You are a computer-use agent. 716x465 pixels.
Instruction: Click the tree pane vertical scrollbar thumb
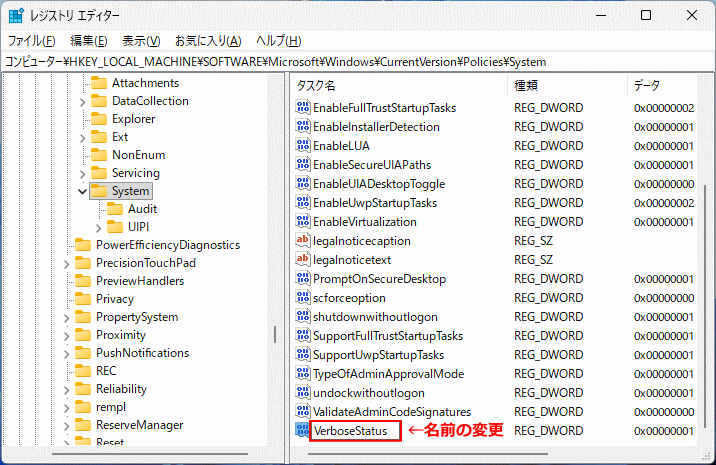(275, 334)
